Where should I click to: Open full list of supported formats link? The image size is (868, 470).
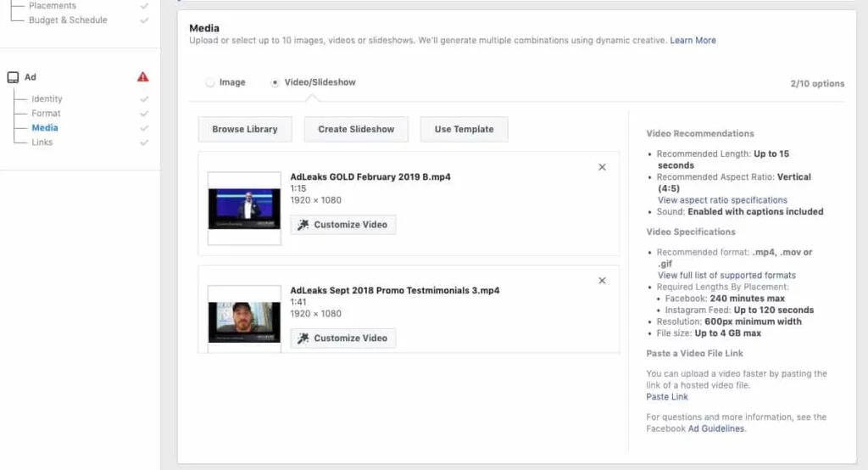(x=726, y=276)
